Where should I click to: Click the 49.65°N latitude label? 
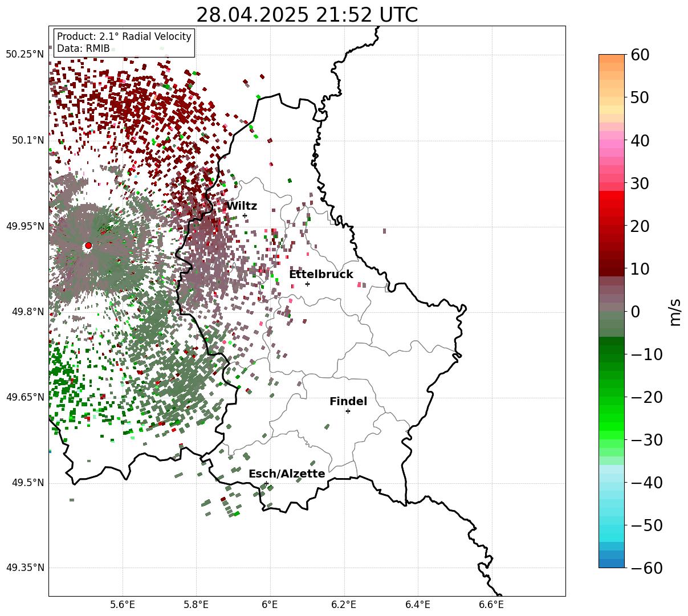coord(25,397)
